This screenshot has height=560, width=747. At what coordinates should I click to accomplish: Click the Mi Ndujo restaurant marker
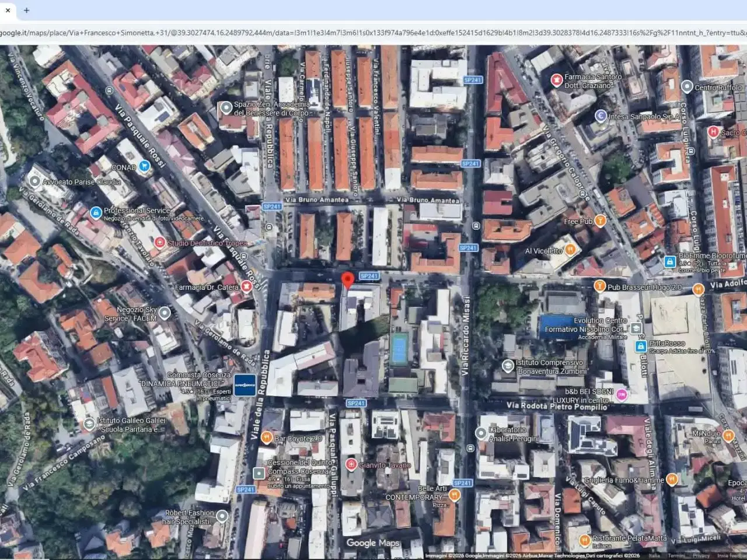click(x=728, y=435)
